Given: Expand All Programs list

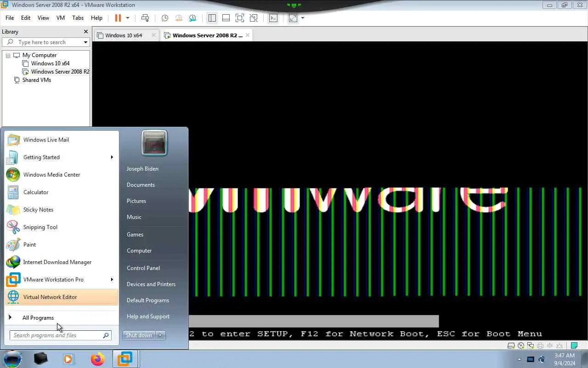Looking at the screenshot, I should pyautogui.click(x=62, y=318).
